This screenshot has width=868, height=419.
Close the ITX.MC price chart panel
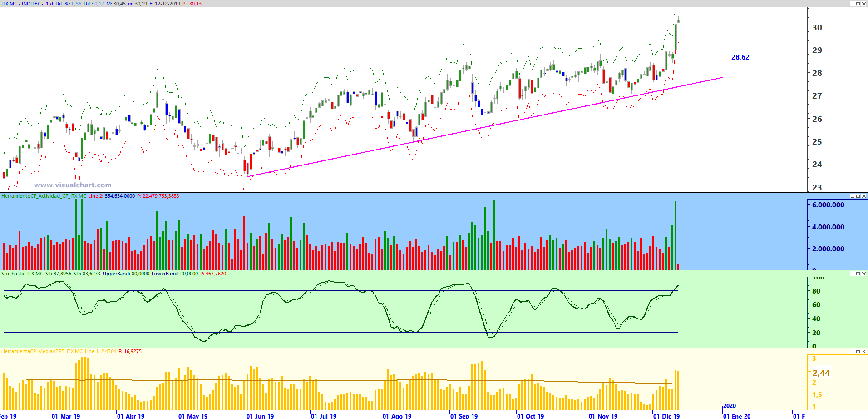864,4
